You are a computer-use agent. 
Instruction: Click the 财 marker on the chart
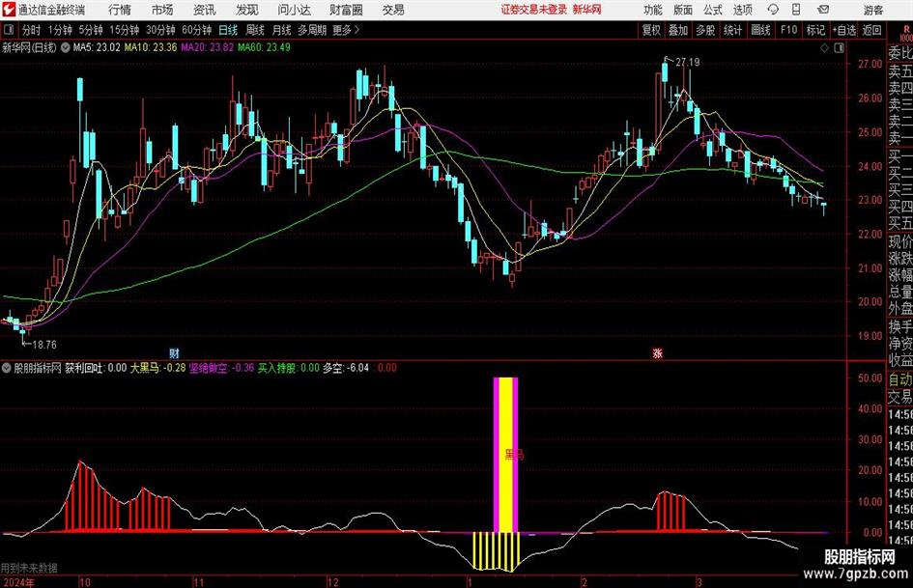click(174, 352)
